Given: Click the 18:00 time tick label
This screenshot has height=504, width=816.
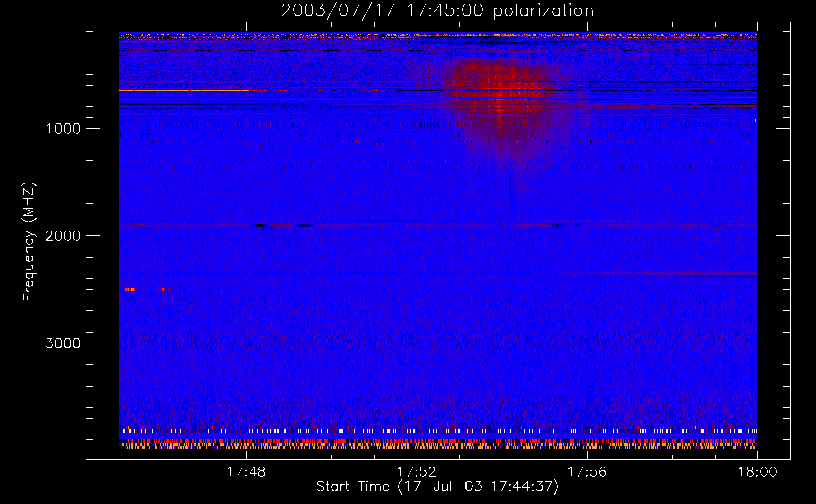Looking at the screenshot, I should click(x=757, y=472).
